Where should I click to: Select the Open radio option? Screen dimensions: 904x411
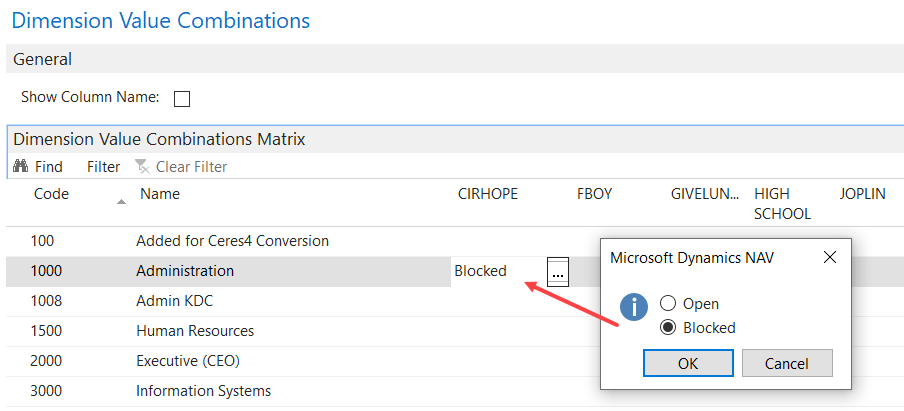click(x=668, y=304)
